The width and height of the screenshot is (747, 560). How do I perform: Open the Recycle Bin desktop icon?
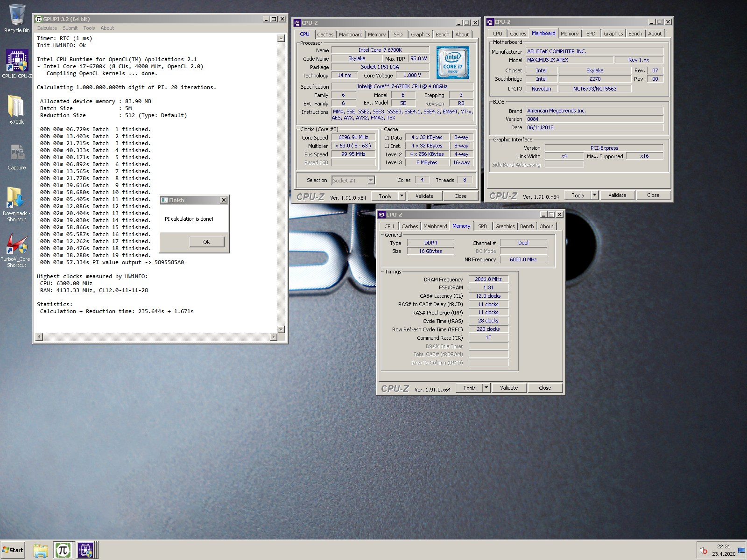[x=16, y=19]
